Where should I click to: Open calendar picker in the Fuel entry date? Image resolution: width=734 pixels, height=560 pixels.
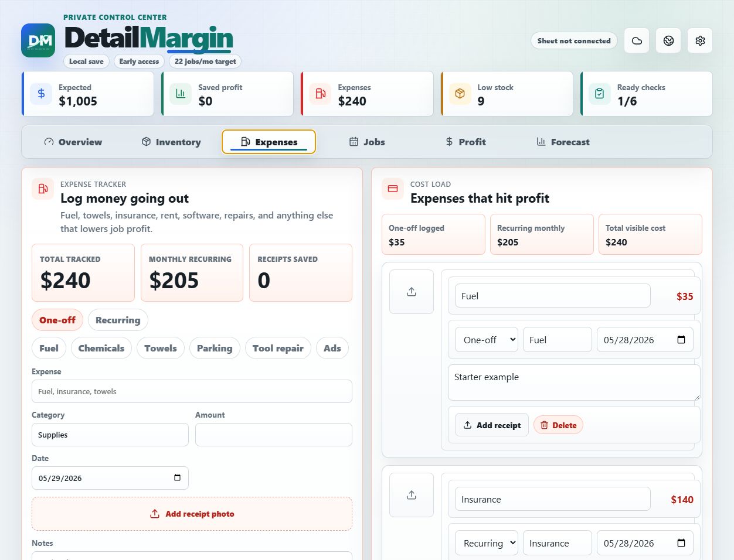pyautogui.click(x=681, y=340)
